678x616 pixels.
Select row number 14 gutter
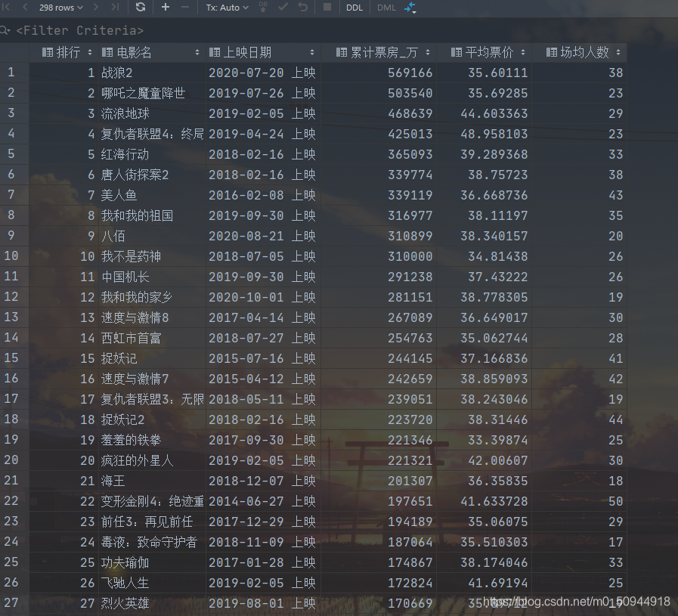click(x=14, y=337)
